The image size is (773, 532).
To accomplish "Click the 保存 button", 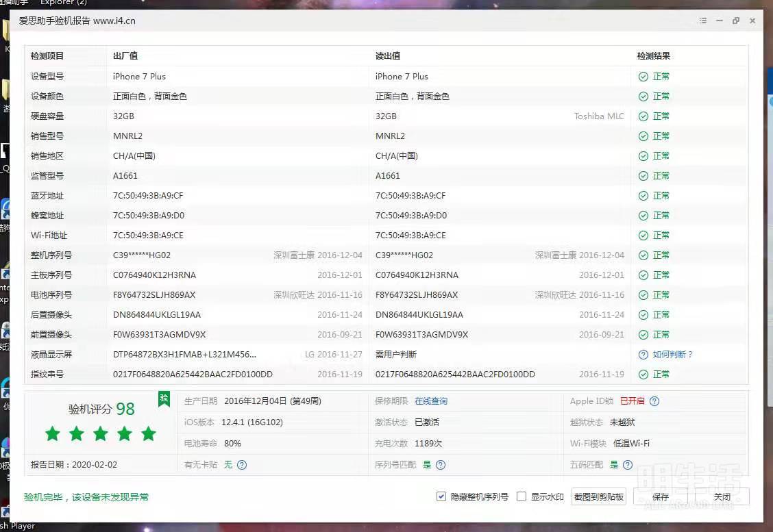I will (661, 496).
